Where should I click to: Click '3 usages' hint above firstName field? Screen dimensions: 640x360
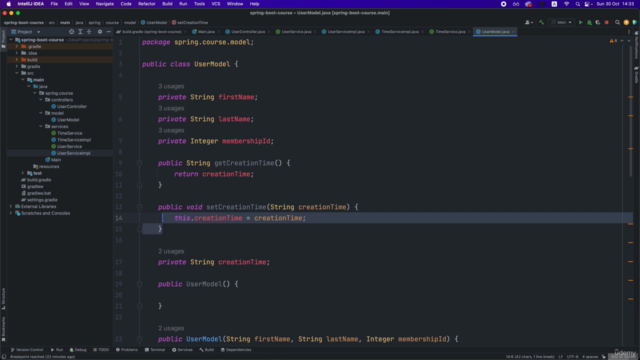pyautogui.click(x=171, y=87)
